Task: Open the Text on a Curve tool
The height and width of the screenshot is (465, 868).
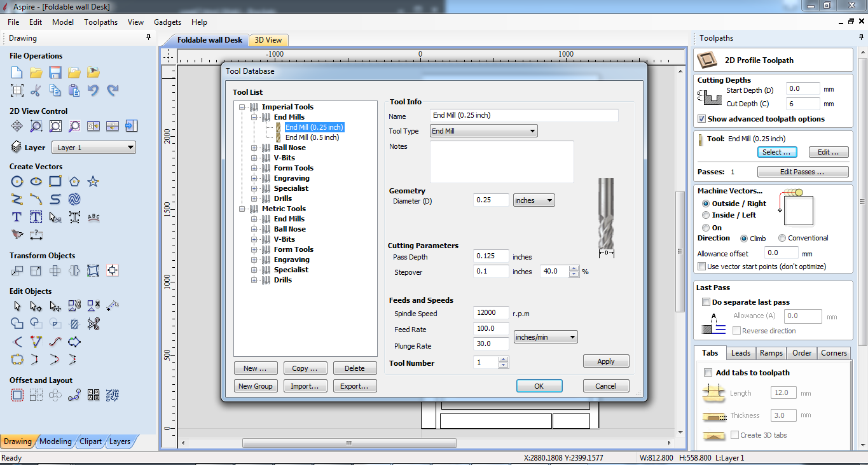Action: coord(93,217)
